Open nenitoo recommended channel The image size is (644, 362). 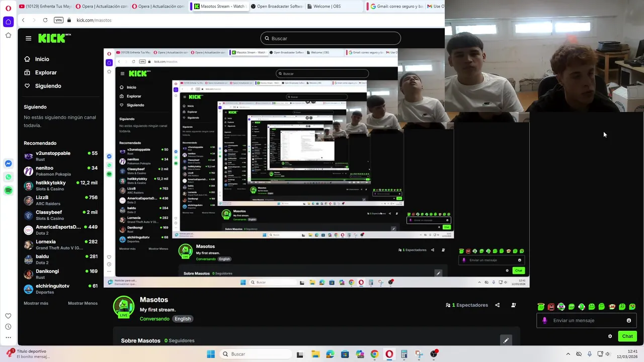pos(60,171)
